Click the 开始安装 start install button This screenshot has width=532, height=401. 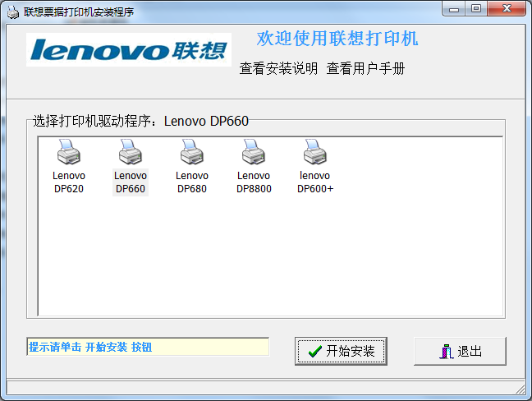(341, 351)
